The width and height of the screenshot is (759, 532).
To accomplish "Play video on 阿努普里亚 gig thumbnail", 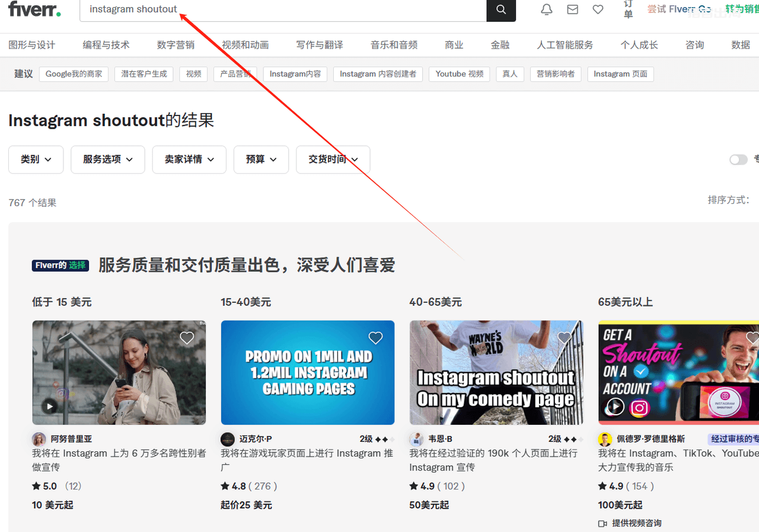I will point(50,406).
